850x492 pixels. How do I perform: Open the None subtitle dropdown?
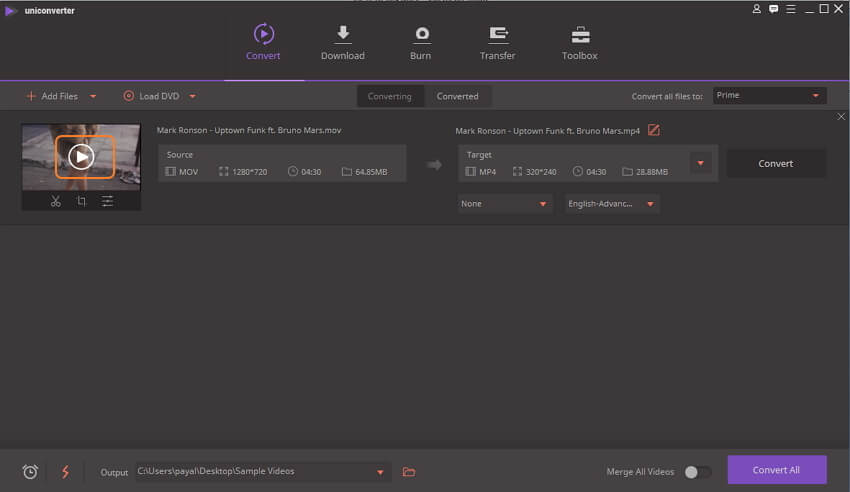point(505,204)
